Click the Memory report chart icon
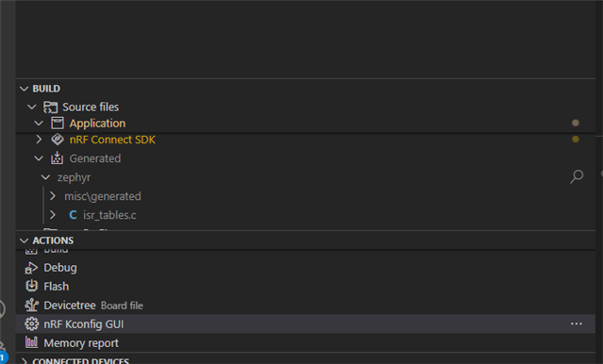Image resolution: width=603 pixels, height=364 pixels. (31, 342)
